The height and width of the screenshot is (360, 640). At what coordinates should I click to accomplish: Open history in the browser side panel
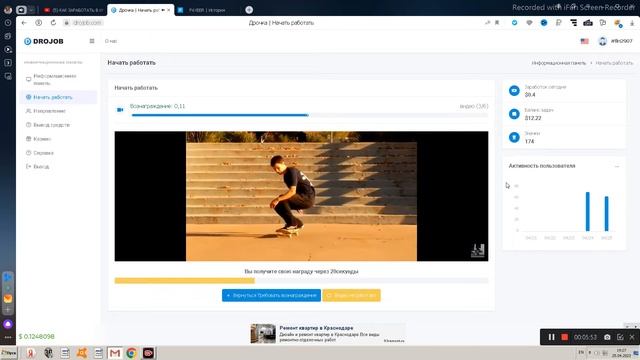click(8, 23)
